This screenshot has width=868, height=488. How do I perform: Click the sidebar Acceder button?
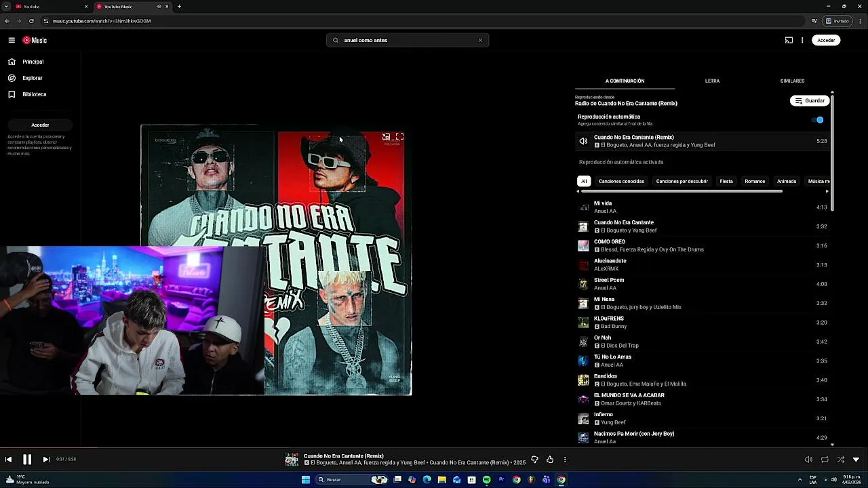pyautogui.click(x=40, y=125)
